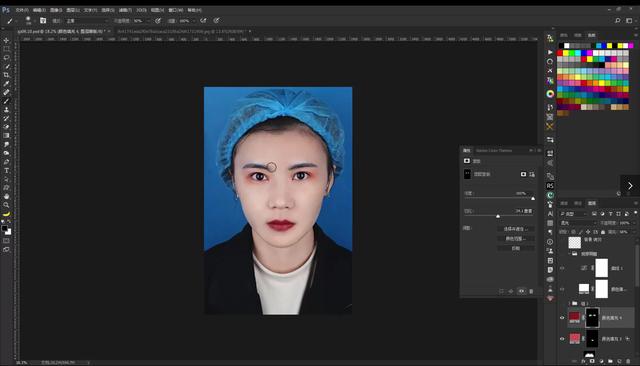This screenshot has width=640, height=366.
Task: Open the Character panel icon
Action: tap(550, 213)
